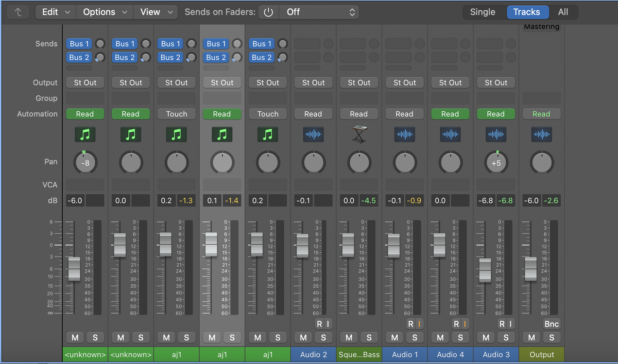Toggle input monitoring I on Audio 1
618x364 pixels.
click(x=419, y=324)
